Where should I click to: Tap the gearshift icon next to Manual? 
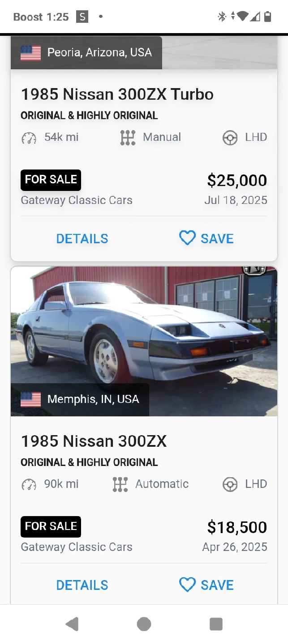click(128, 138)
